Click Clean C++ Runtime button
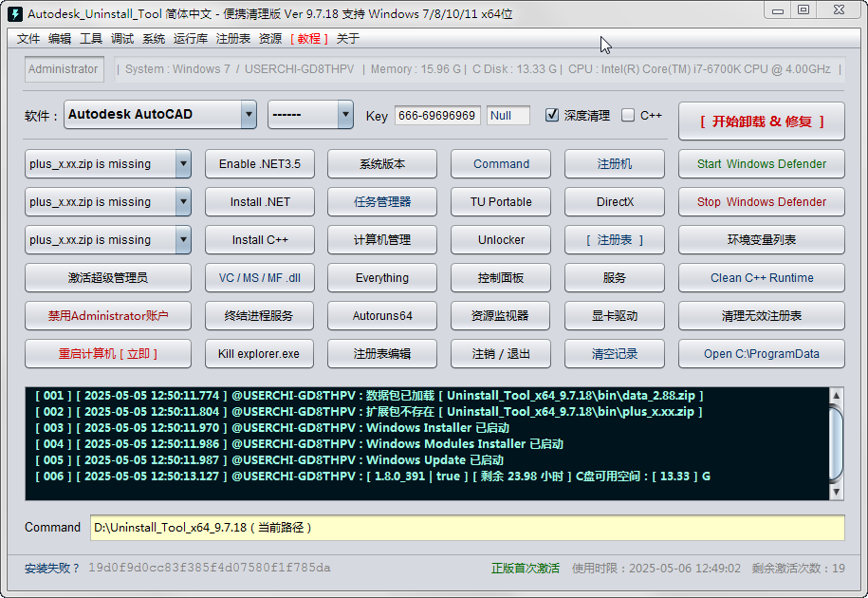This screenshot has width=868, height=598. pyautogui.click(x=762, y=277)
